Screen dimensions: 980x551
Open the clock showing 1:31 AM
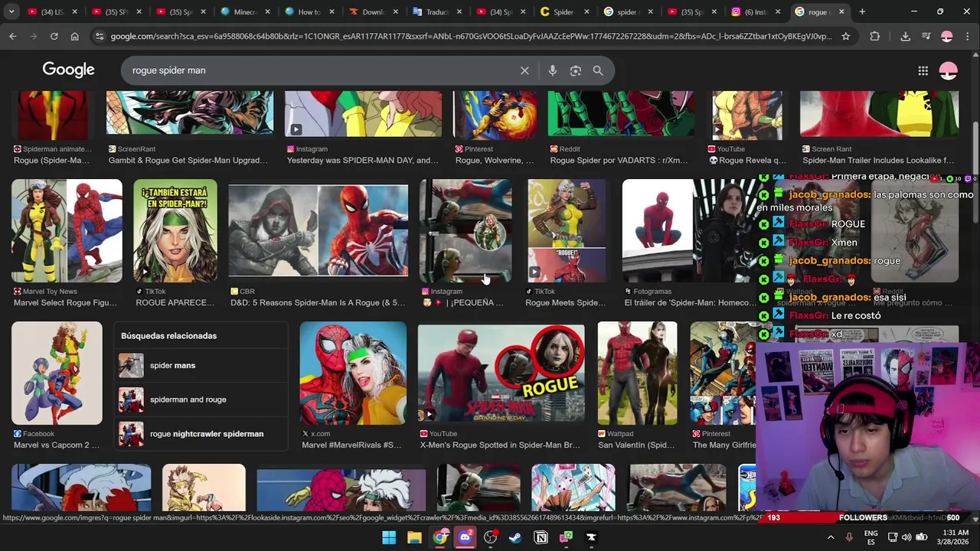pos(955,537)
